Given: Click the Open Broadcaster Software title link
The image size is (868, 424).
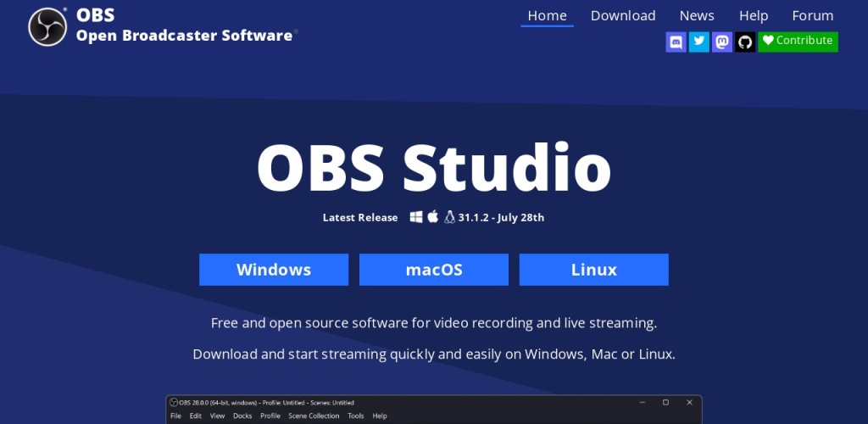Looking at the screenshot, I should tap(186, 35).
